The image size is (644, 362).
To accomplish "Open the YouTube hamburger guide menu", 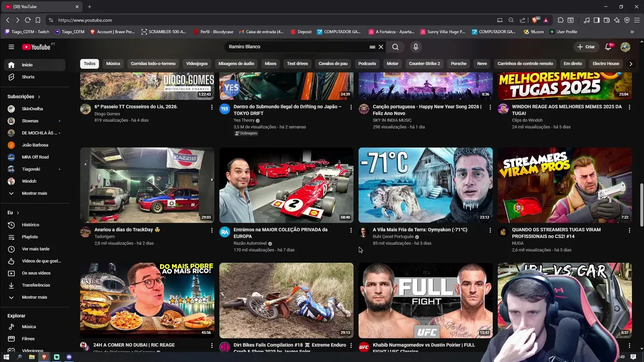I will click(x=11, y=47).
